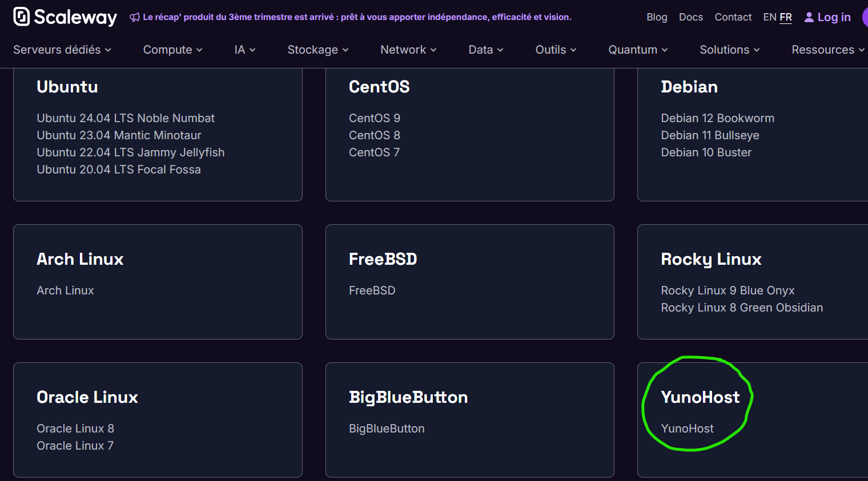868x481 pixels.
Task: Open the Contact page
Action: tap(733, 17)
